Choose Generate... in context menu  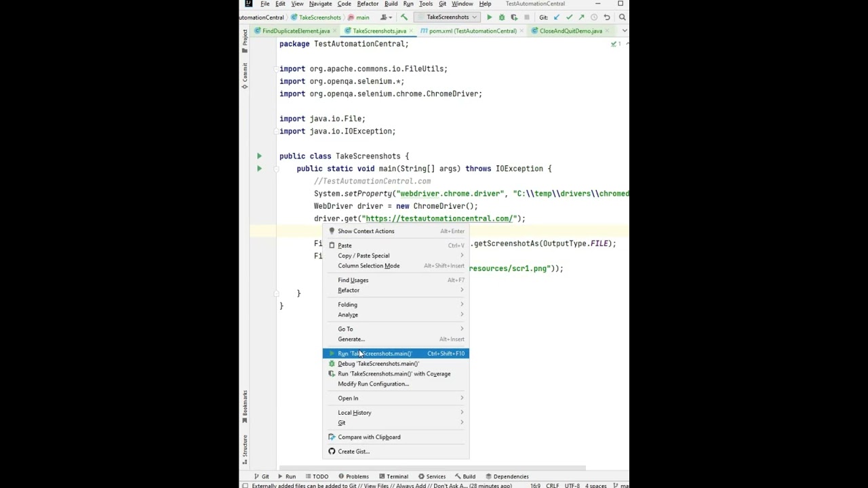(395, 339)
